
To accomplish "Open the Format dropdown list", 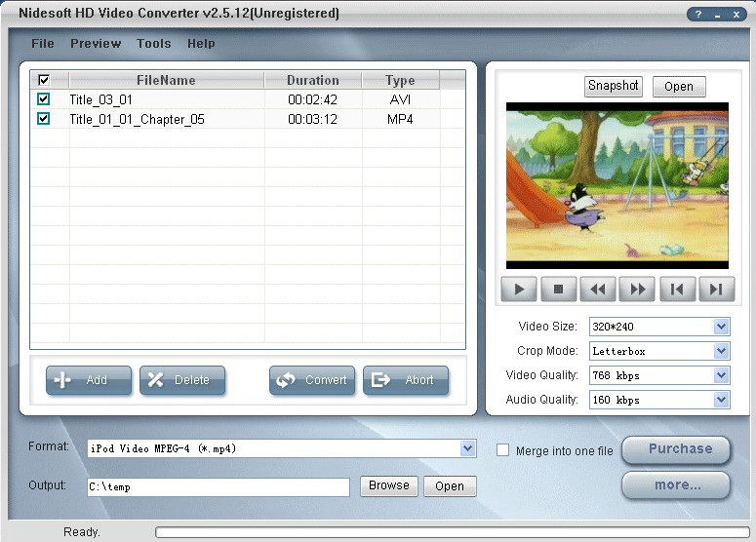I will point(467,448).
